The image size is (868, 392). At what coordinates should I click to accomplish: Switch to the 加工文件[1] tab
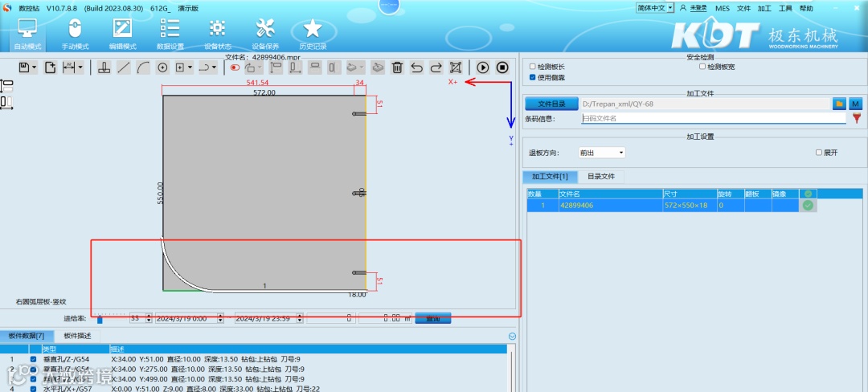pyautogui.click(x=551, y=177)
